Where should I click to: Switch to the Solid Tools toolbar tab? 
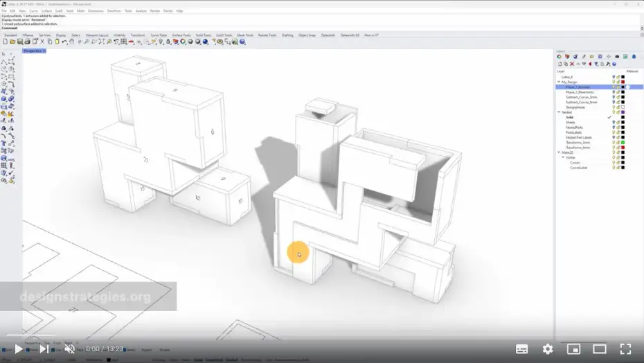point(204,35)
